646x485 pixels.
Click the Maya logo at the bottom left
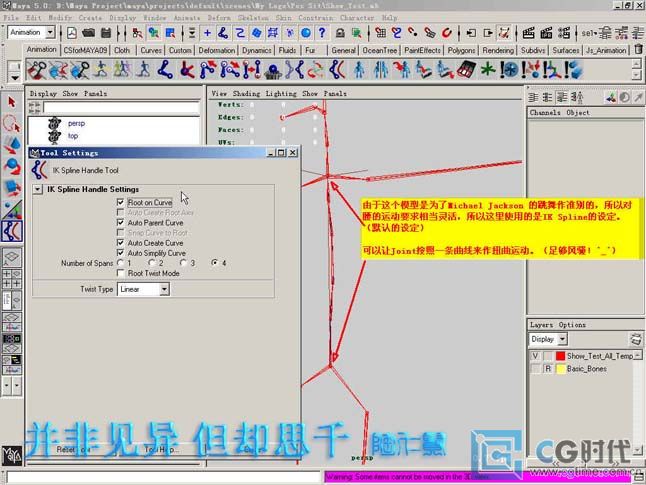coord(12,455)
